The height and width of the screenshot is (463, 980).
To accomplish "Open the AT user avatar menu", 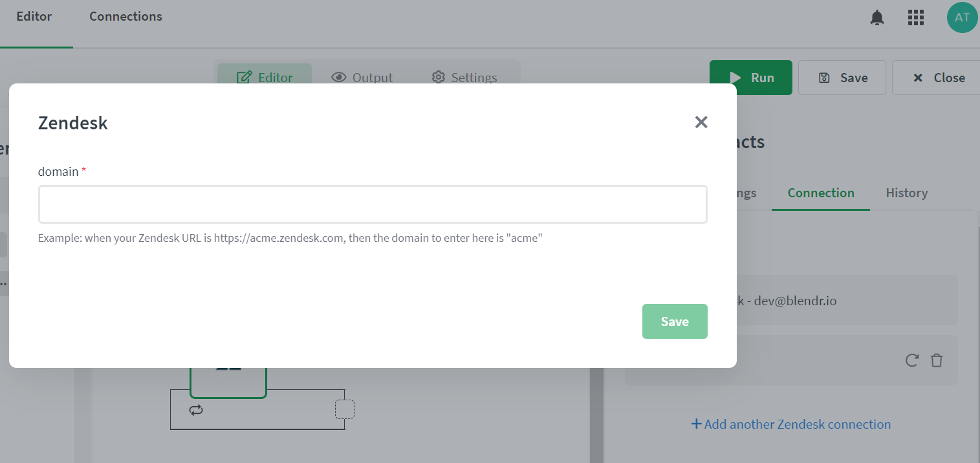I will point(963,17).
